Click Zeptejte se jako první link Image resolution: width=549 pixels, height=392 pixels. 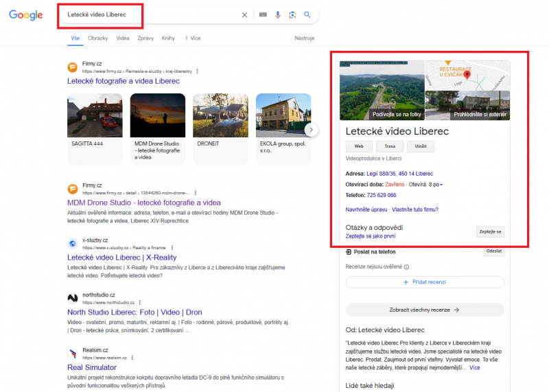pyautogui.click(x=371, y=236)
